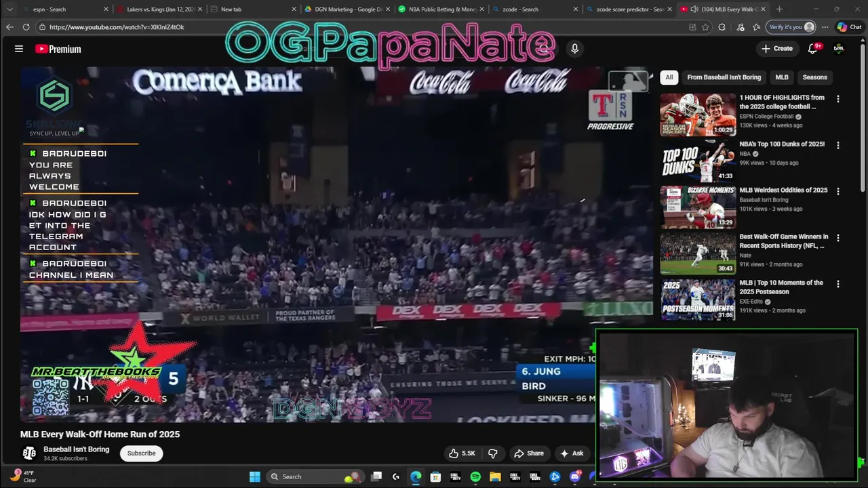Open '1 HOUR OF HIGHLIGHTS' video thumbnail
The height and width of the screenshot is (488, 868).
click(x=698, y=115)
